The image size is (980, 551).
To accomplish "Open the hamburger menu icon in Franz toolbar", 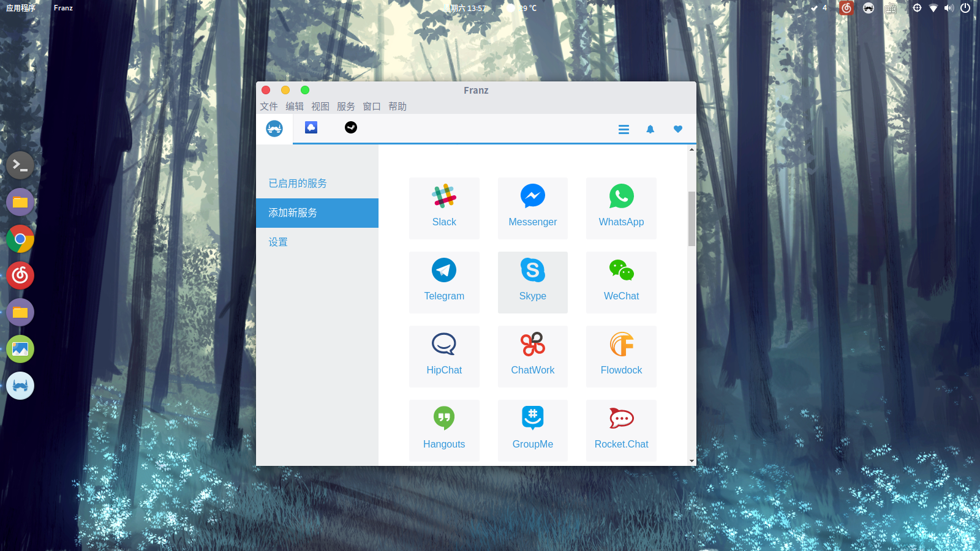I will click(624, 129).
